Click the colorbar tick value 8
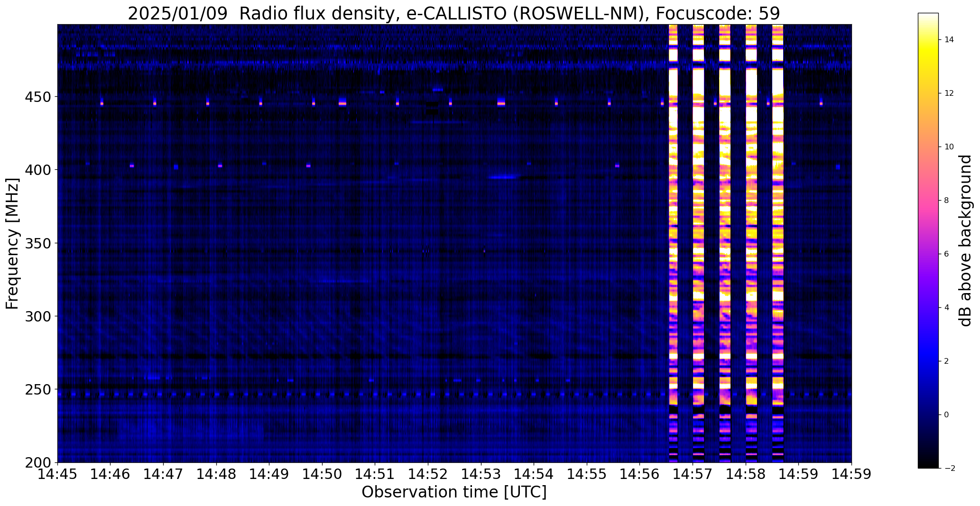Viewport: 980px width, 506px height. (947, 201)
